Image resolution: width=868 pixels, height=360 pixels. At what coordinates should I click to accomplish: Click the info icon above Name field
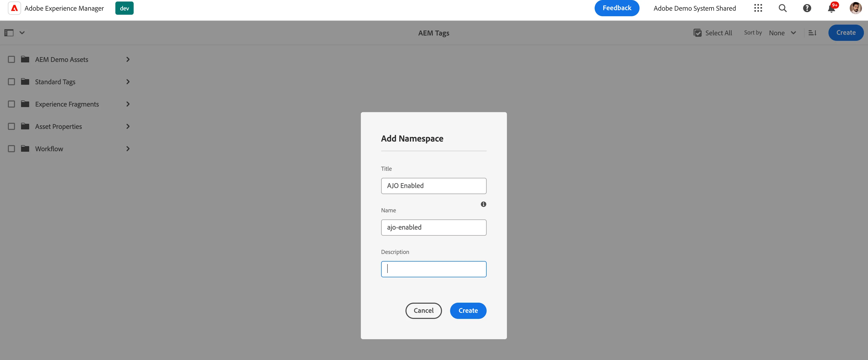pyautogui.click(x=483, y=204)
